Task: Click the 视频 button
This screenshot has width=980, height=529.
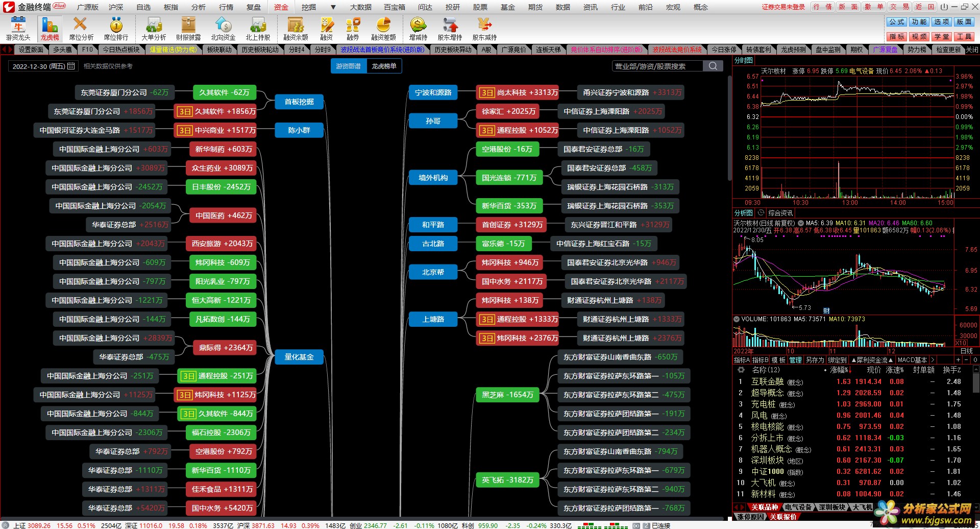Action: click(919, 37)
